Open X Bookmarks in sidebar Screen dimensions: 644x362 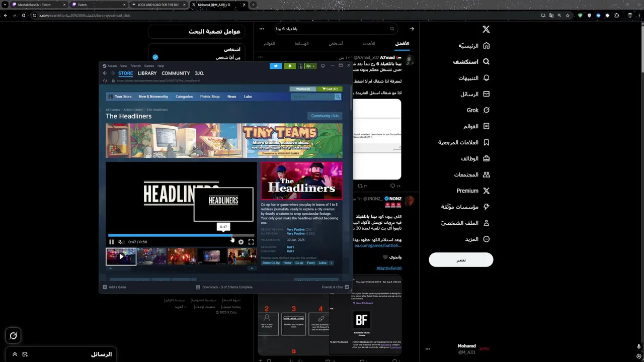(x=464, y=142)
